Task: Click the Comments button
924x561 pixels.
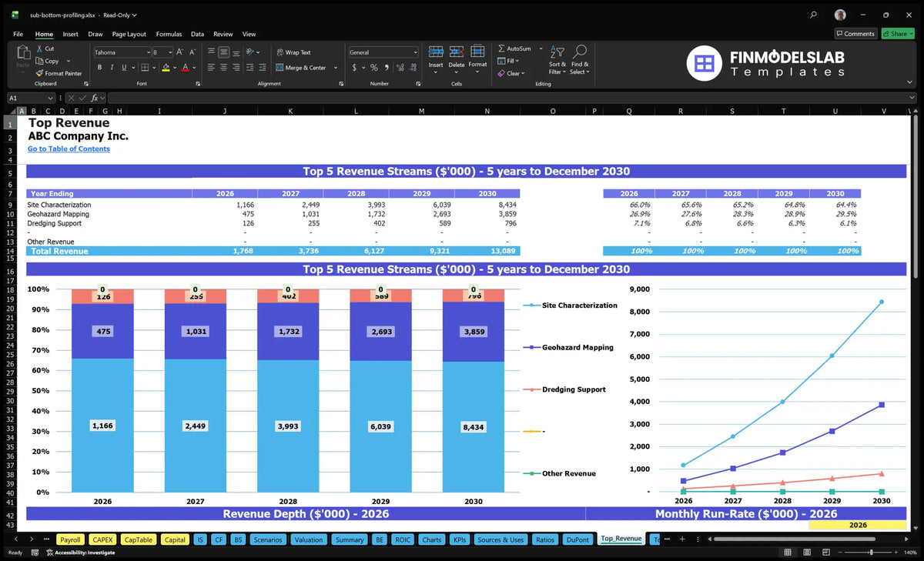Action: pyautogui.click(x=855, y=34)
